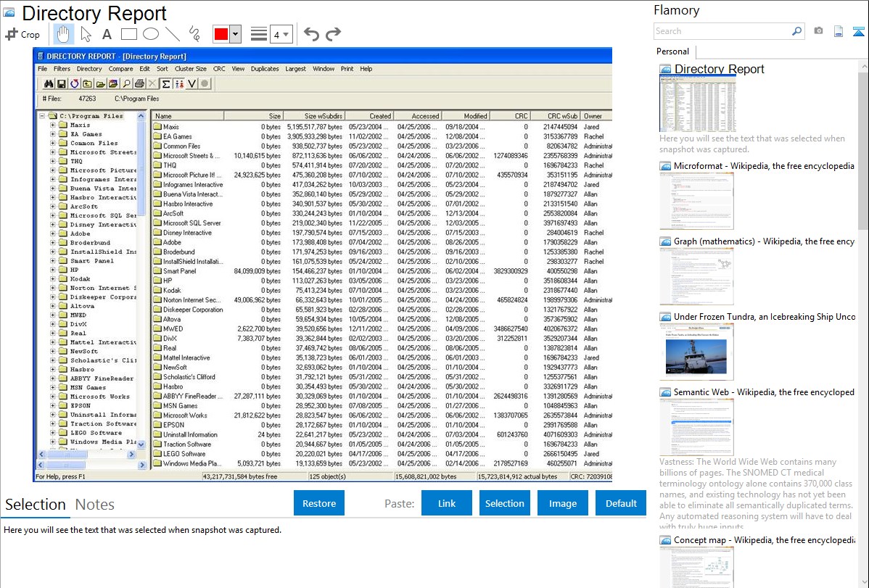Click the blue upward arrow icon
The image size is (869, 588).
coord(858,31)
